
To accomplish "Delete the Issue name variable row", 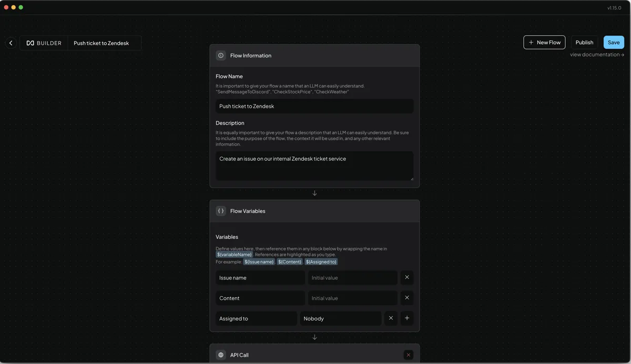I will pyautogui.click(x=407, y=277).
